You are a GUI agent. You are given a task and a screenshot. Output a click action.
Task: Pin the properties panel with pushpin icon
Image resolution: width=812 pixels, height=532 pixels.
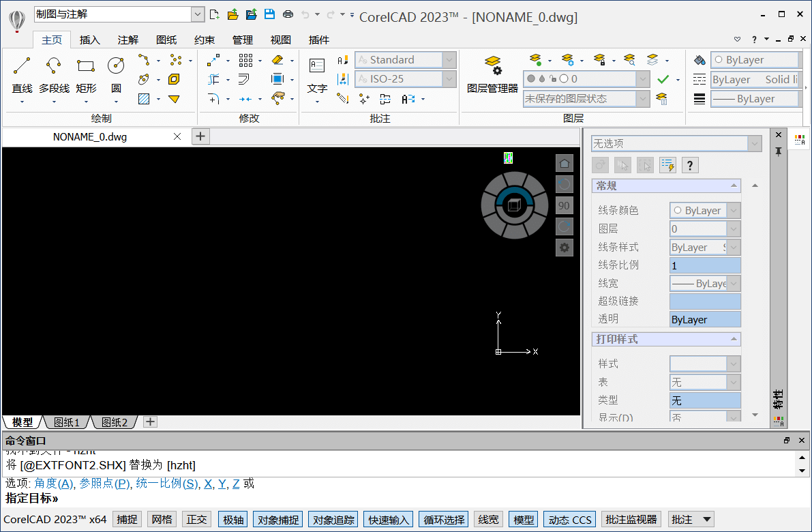[779, 152]
